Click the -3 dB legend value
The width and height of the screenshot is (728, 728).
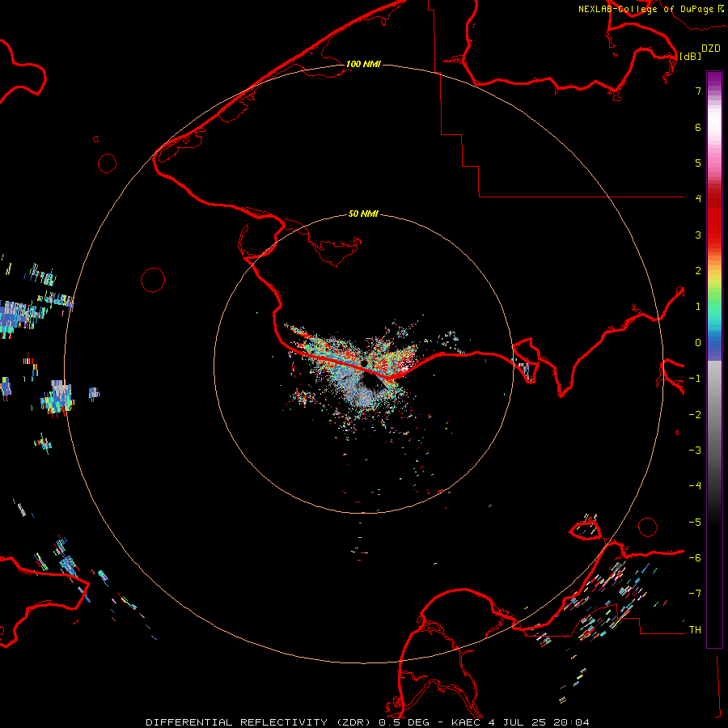695,451
